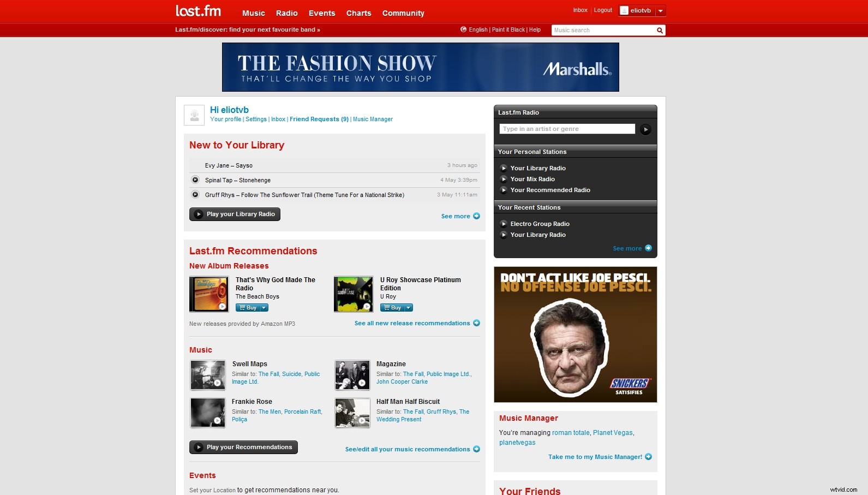Play Your Library Radio under Personal Stations
The width and height of the screenshot is (868, 495).
coord(504,168)
